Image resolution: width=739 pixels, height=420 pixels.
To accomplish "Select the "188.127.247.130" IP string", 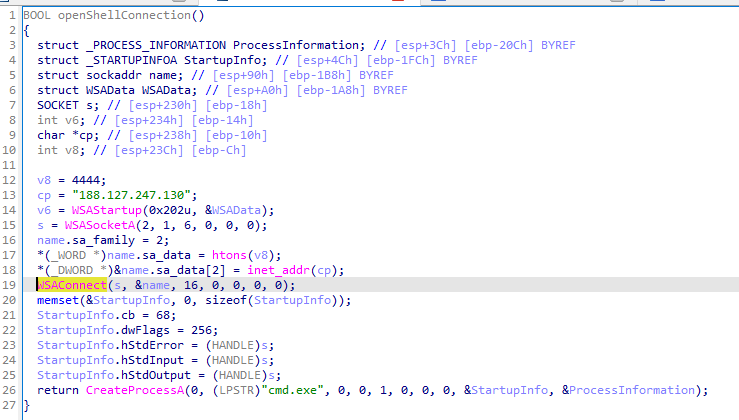I will [x=131, y=195].
